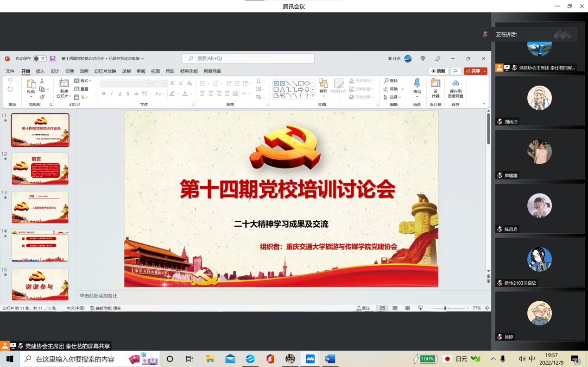Click the Record (录制) button at top right
The width and height of the screenshot is (588, 367).
[x=438, y=71]
